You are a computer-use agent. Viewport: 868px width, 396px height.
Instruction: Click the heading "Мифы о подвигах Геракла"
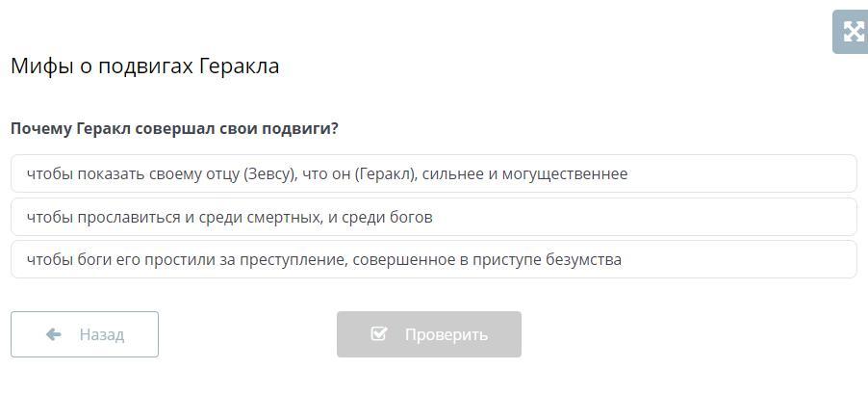[x=144, y=66]
